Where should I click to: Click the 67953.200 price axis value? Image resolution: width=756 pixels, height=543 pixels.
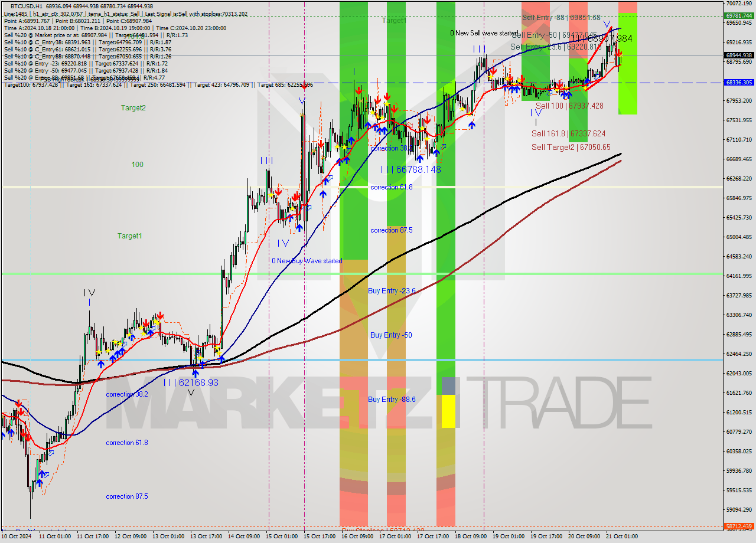[x=738, y=101]
